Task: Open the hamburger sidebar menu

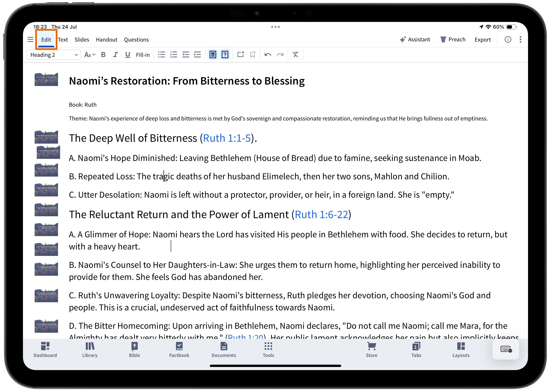Action: point(30,40)
